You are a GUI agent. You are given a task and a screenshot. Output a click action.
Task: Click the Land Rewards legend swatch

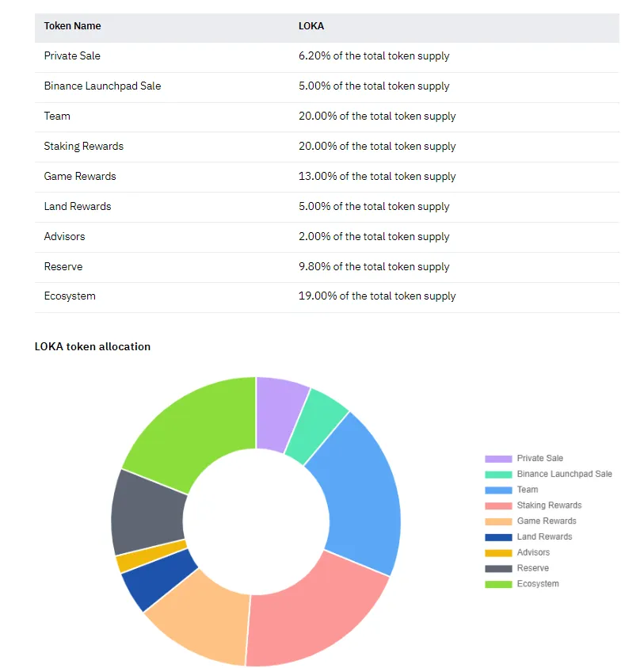pyautogui.click(x=498, y=537)
